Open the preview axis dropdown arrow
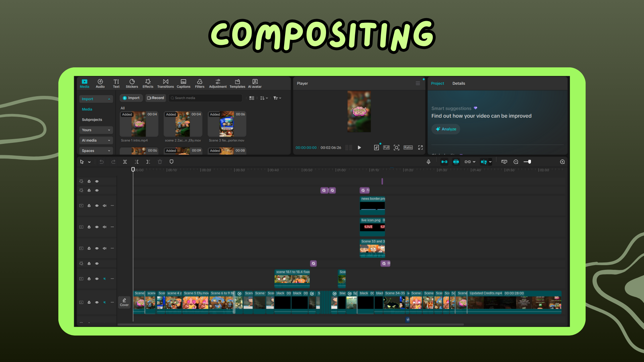Image resolution: width=644 pixels, height=362 pixels. coord(490,162)
